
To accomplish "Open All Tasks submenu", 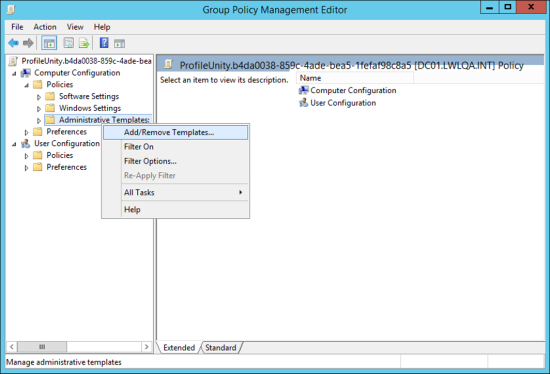I will point(175,192).
